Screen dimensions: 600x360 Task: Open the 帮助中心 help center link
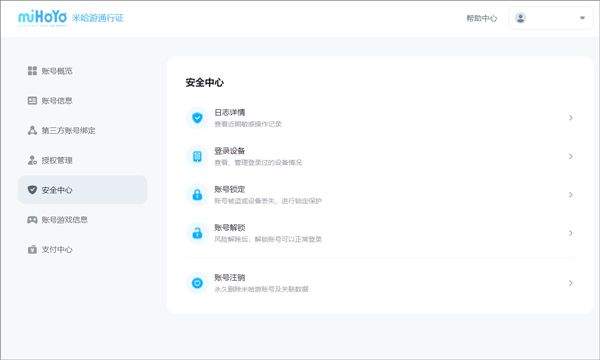(x=481, y=18)
